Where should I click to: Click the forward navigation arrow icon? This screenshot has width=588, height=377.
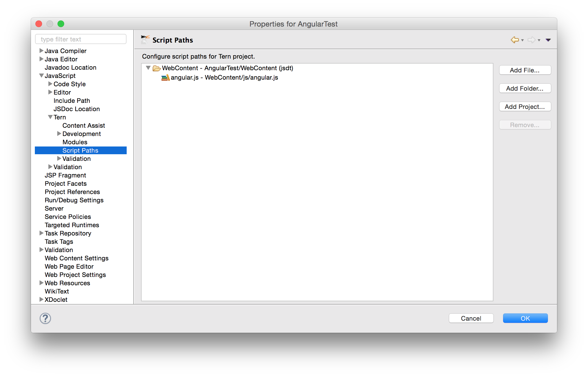click(531, 40)
